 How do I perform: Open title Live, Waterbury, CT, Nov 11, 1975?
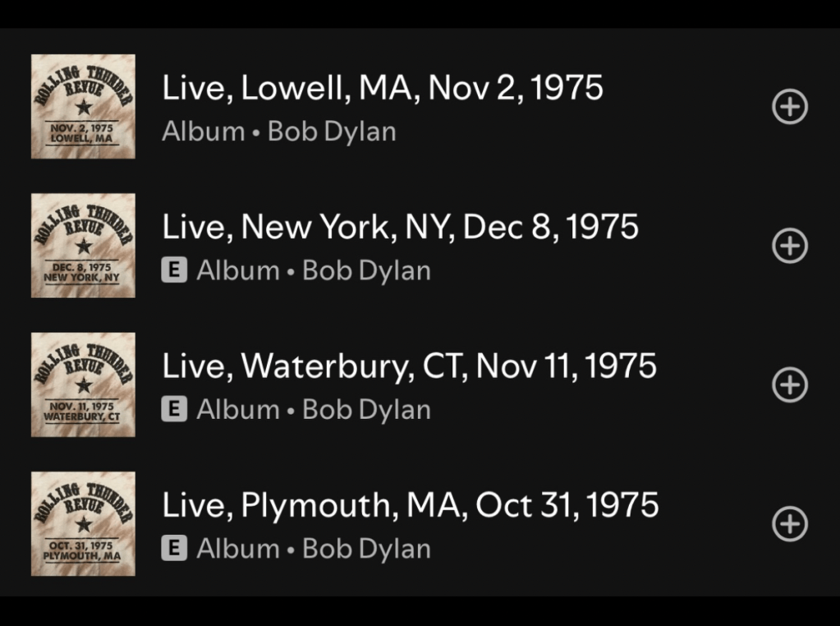409,366
